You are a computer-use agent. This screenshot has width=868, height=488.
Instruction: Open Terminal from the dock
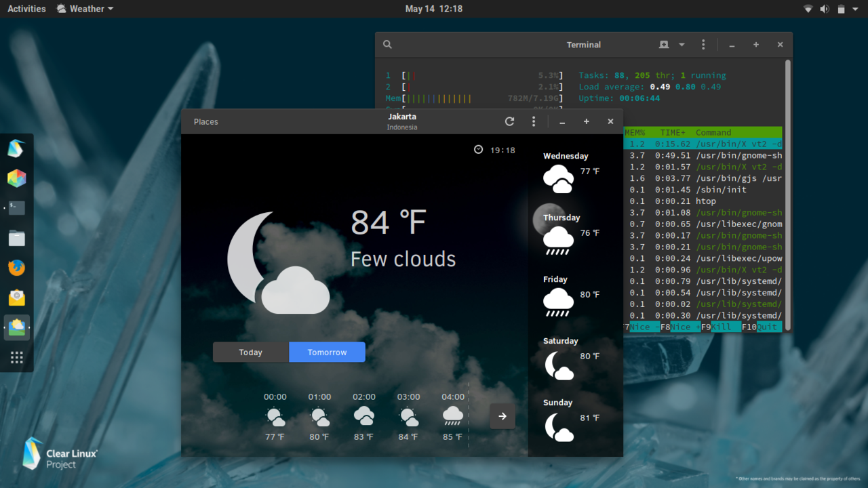click(x=16, y=208)
